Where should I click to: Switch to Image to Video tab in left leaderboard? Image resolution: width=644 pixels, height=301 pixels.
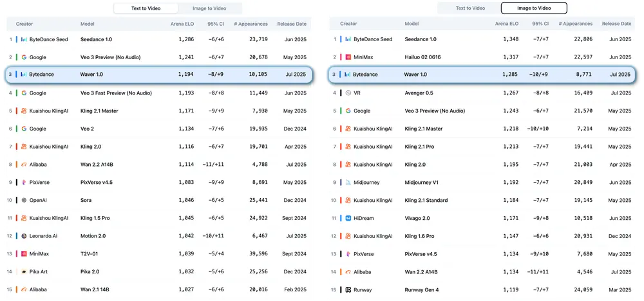tap(211, 8)
